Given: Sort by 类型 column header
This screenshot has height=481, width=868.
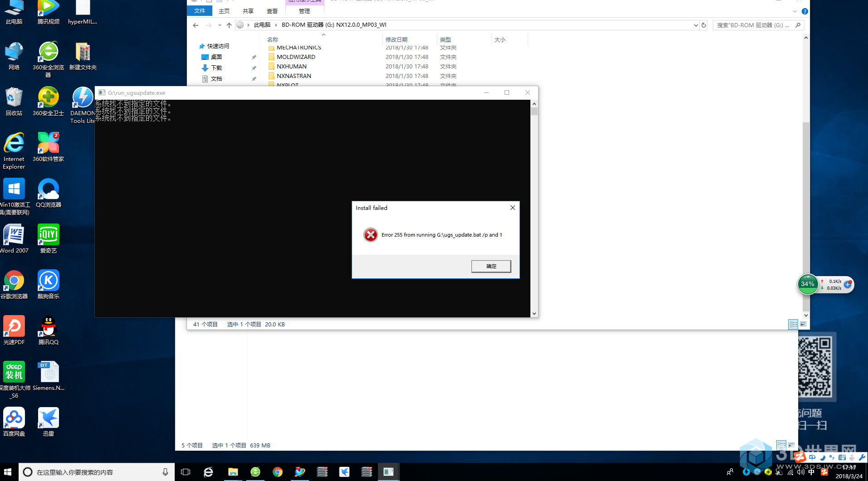Looking at the screenshot, I should point(464,40).
